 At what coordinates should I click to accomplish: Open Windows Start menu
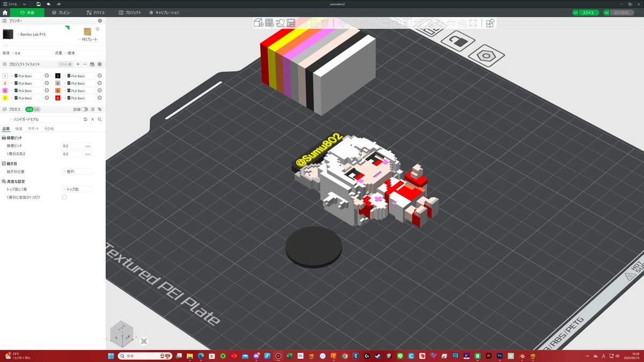pos(111,356)
